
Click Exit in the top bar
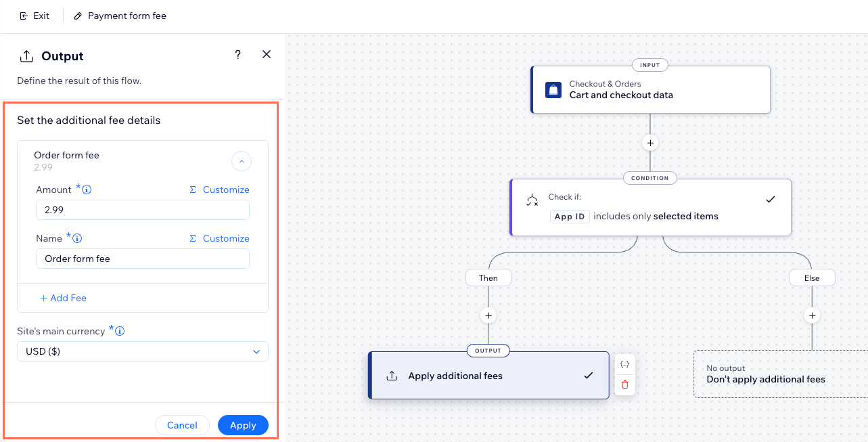pos(35,16)
